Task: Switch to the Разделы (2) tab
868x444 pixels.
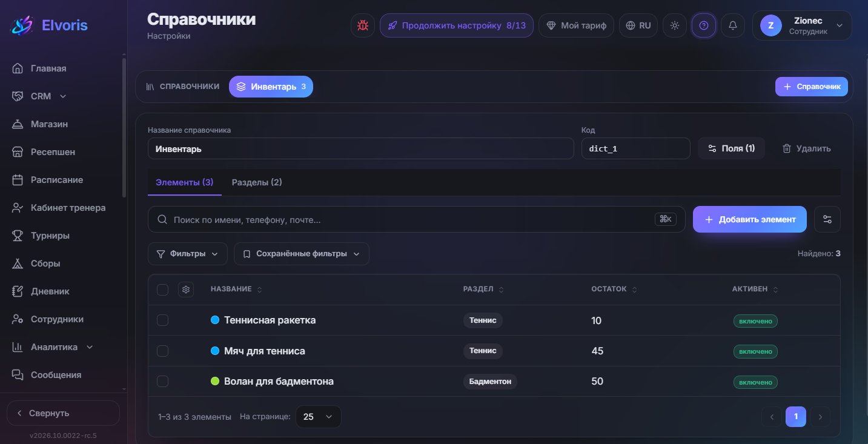Action: pyautogui.click(x=257, y=182)
